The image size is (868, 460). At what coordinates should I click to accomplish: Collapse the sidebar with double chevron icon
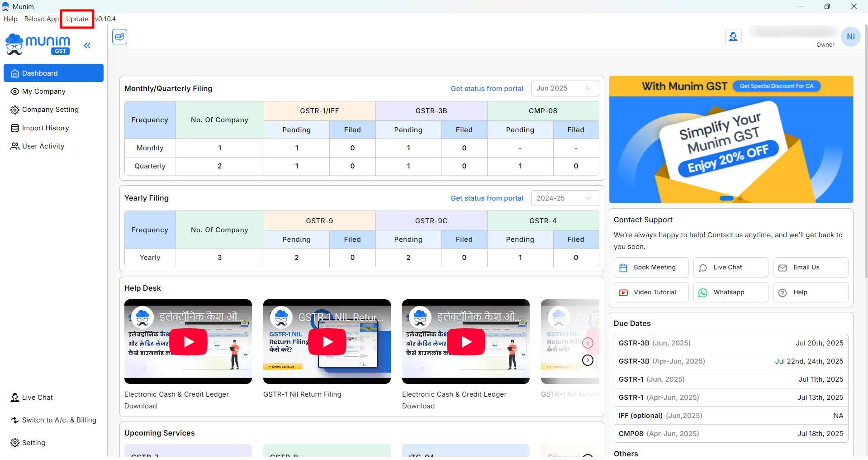pos(87,45)
